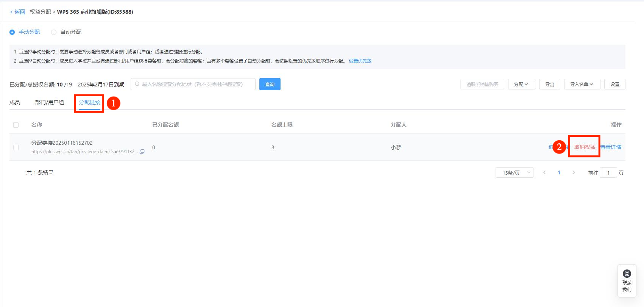This screenshot has height=307, width=644.
Task: Click the red 取消权益 link
Action: pyautogui.click(x=585, y=147)
